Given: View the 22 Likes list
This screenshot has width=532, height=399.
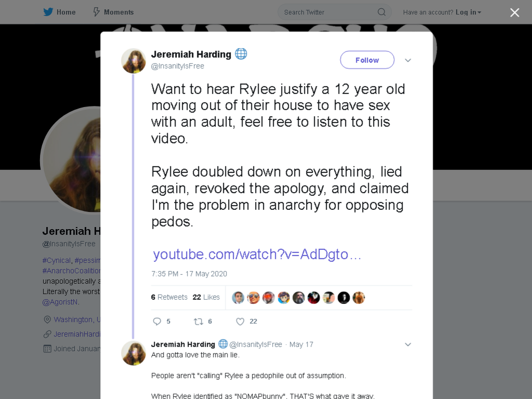Looking at the screenshot, I should click(x=206, y=297).
